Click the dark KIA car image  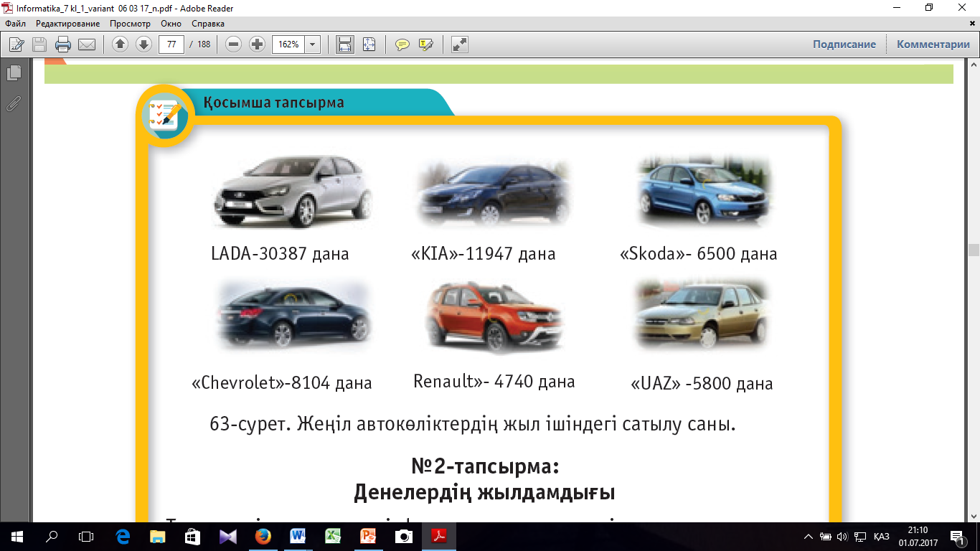pyautogui.click(x=495, y=192)
